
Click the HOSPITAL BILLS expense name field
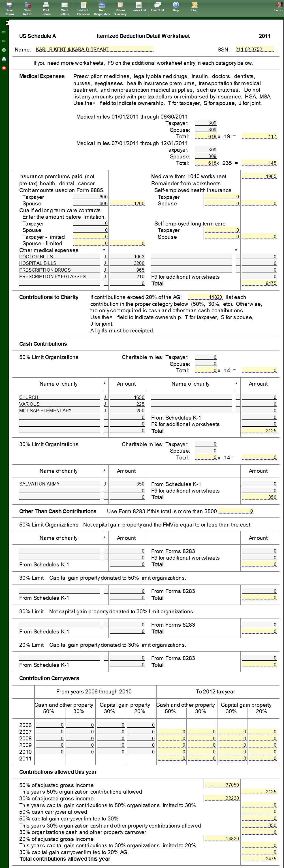(59, 263)
